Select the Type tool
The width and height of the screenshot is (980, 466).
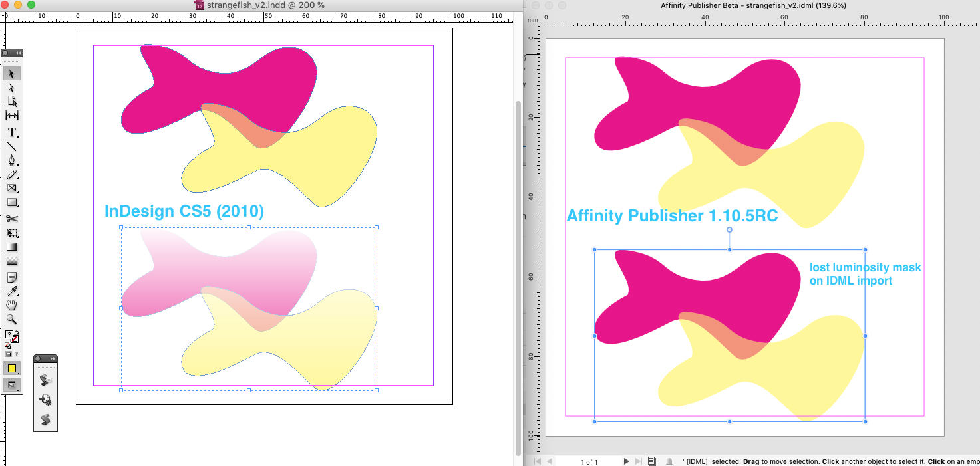12,132
